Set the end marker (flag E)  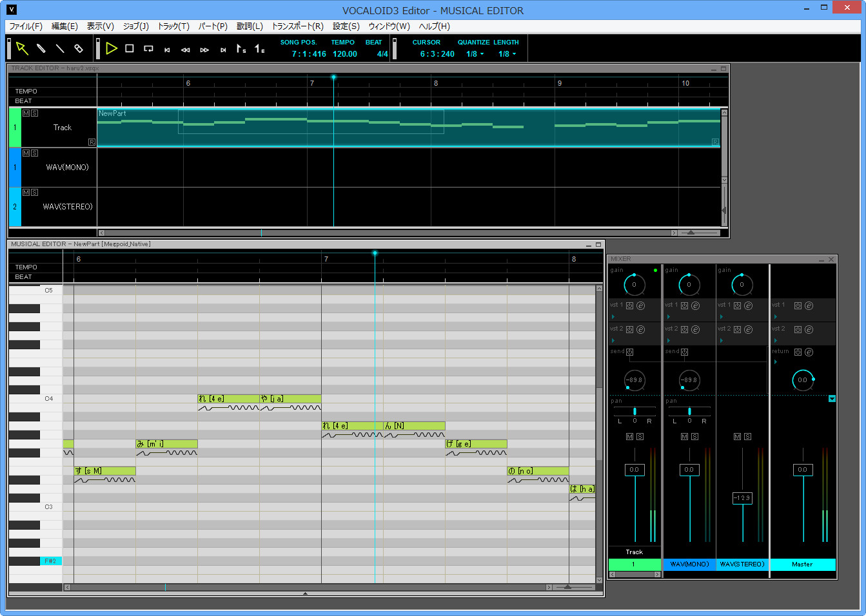pyautogui.click(x=260, y=48)
